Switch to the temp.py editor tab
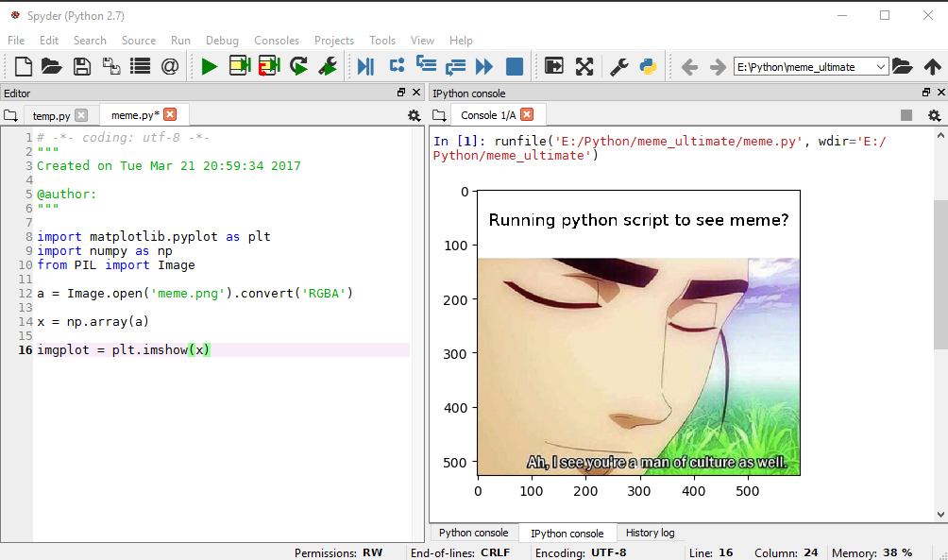The image size is (948, 560). click(x=51, y=115)
